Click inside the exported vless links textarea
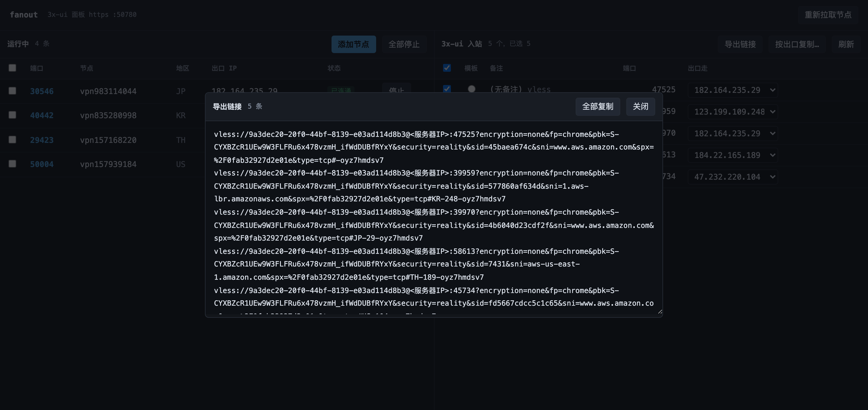 click(434, 219)
